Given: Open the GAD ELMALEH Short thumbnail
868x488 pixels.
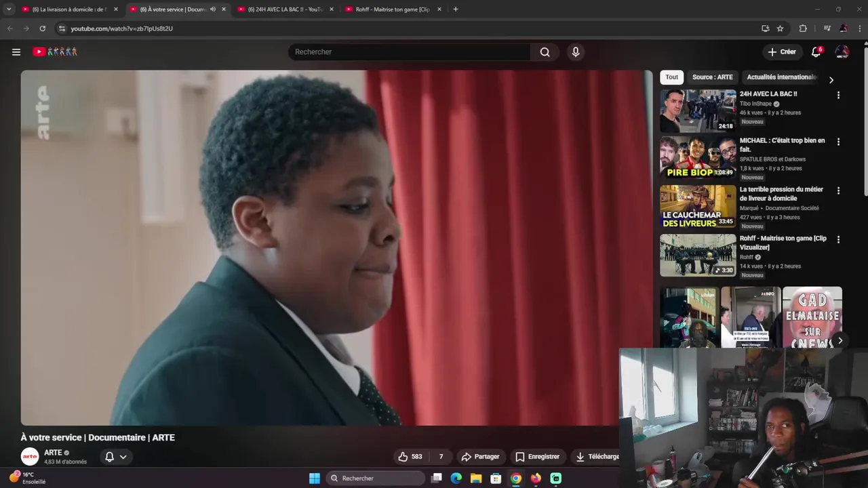Looking at the screenshot, I should 812,317.
